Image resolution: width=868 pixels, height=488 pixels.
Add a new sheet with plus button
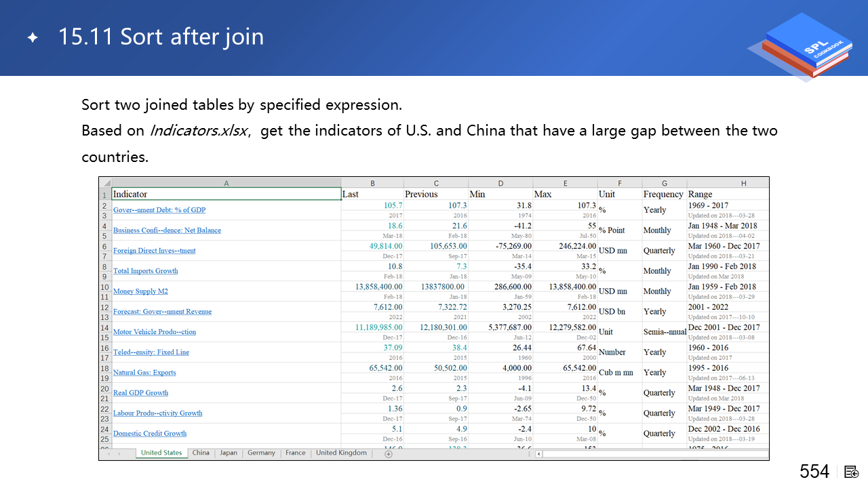[388, 453]
